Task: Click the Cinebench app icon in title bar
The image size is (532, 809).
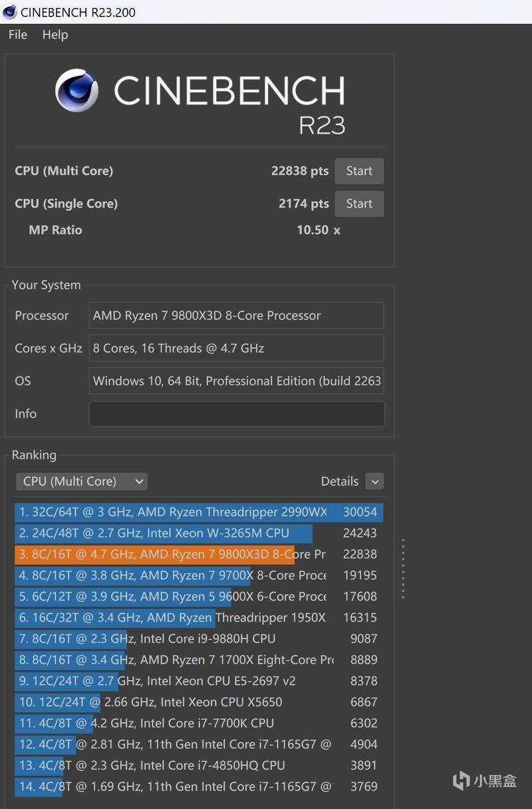Action: tap(9, 12)
